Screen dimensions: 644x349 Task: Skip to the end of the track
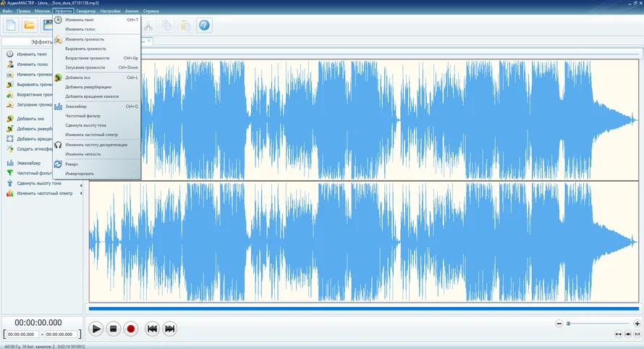pyautogui.click(x=170, y=329)
